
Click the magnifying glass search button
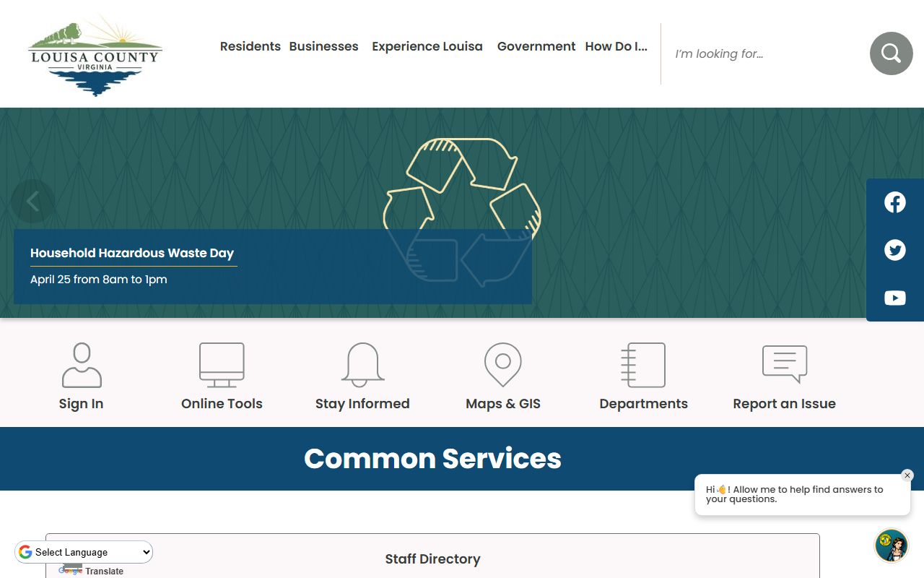pyautogui.click(x=891, y=53)
